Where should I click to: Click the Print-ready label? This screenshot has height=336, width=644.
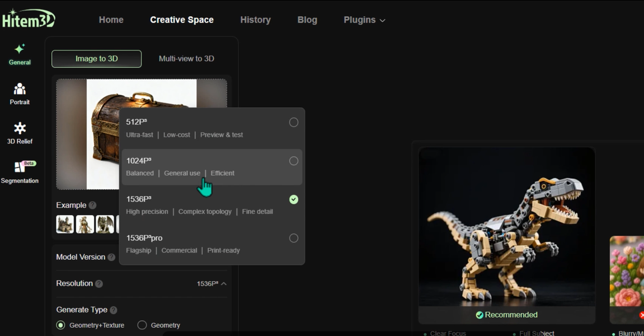tap(223, 250)
